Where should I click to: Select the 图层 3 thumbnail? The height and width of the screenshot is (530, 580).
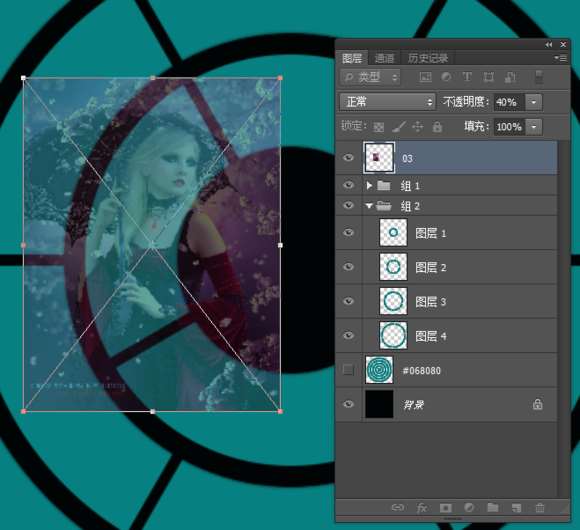pos(393,301)
